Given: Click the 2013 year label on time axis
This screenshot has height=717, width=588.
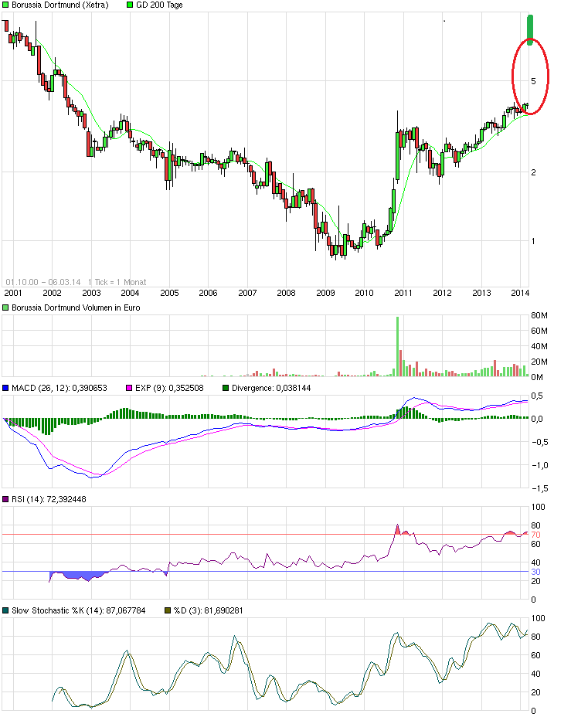Looking at the screenshot, I should point(481,293).
